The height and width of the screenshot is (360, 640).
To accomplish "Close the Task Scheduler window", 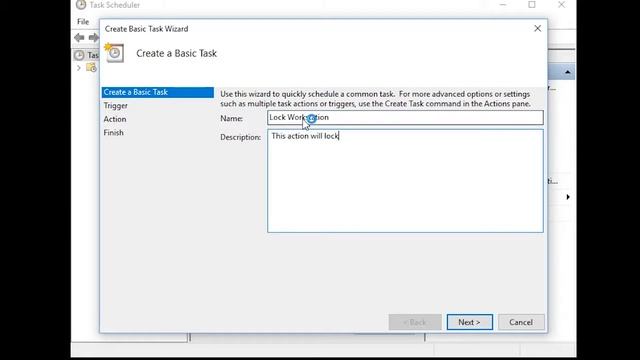I will click(562, 4).
